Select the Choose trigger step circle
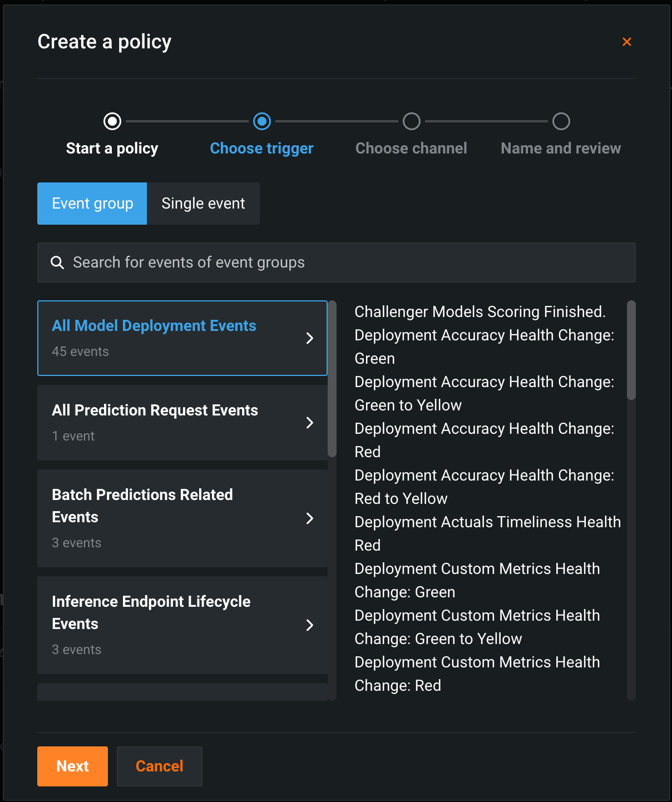This screenshot has height=802, width=672. (262, 121)
